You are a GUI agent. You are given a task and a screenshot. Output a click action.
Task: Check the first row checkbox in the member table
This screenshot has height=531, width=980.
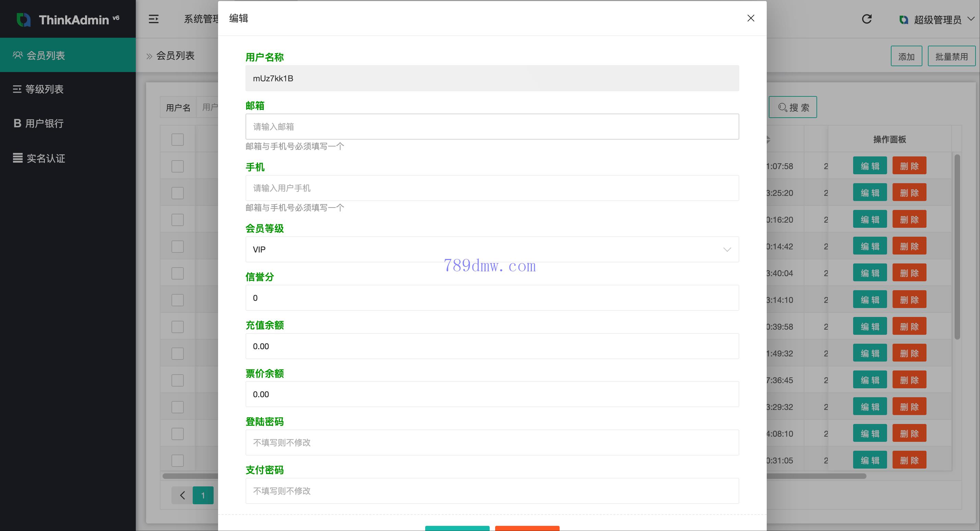(177, 166)
